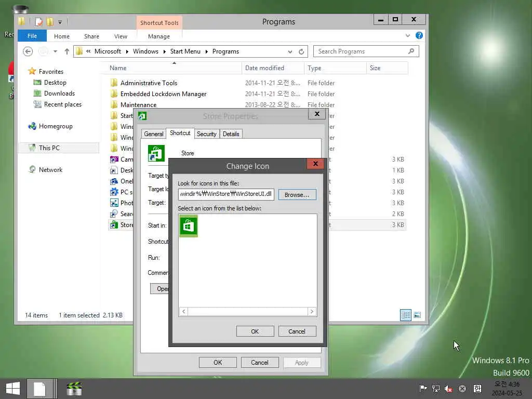Sort by Type column header
532x399 pixels.
(336, 68)
